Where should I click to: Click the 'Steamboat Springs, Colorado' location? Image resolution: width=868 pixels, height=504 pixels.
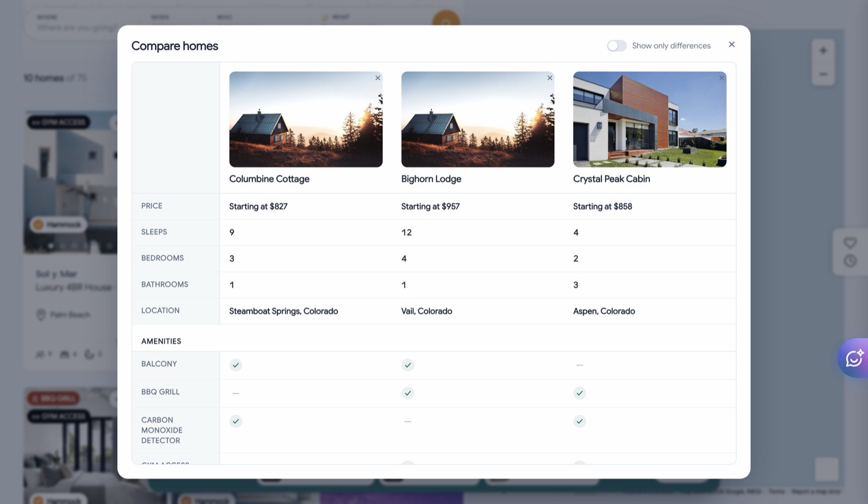[x=284, y=311]
